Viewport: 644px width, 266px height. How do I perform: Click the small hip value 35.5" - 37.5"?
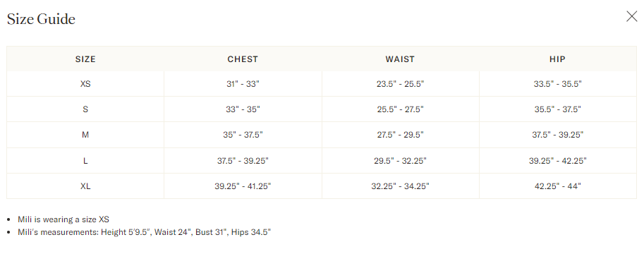click(557, 109)
